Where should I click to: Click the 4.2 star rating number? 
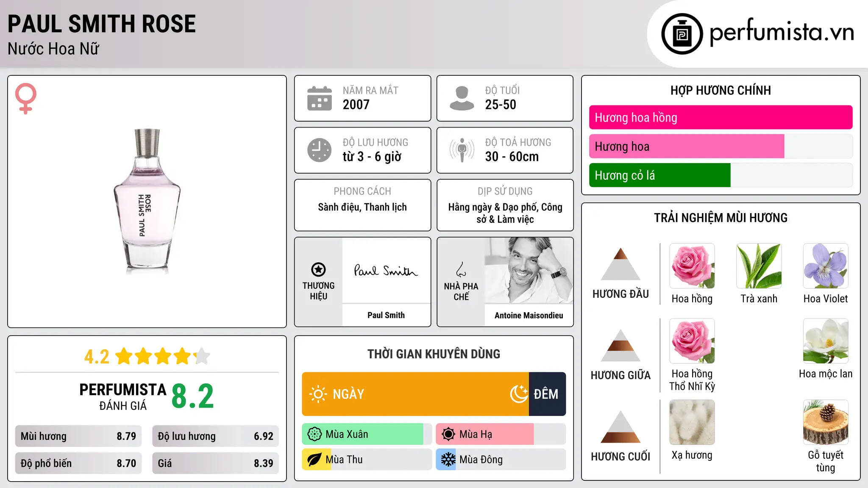coord(97,357)
